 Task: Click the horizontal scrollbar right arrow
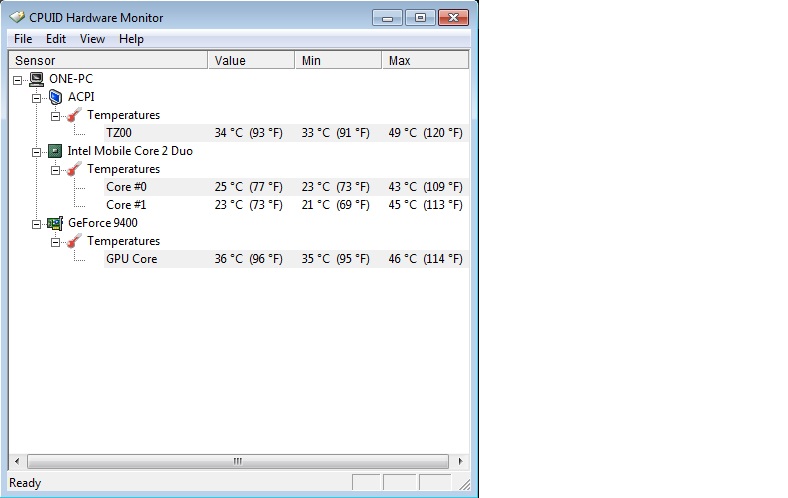click(x=460, y=461)
